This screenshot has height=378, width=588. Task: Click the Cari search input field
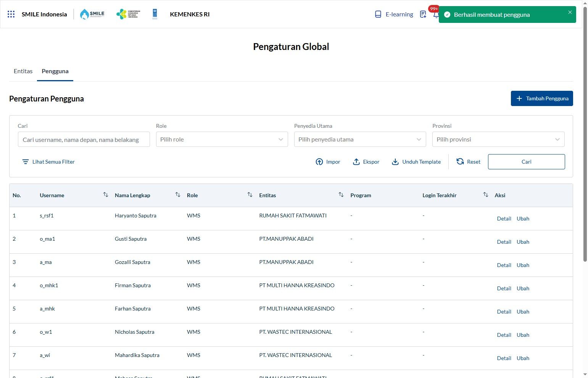click(84, 140)
